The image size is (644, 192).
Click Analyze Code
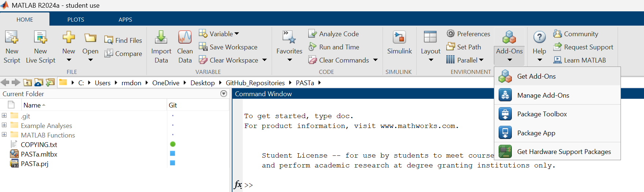point(334,34)
